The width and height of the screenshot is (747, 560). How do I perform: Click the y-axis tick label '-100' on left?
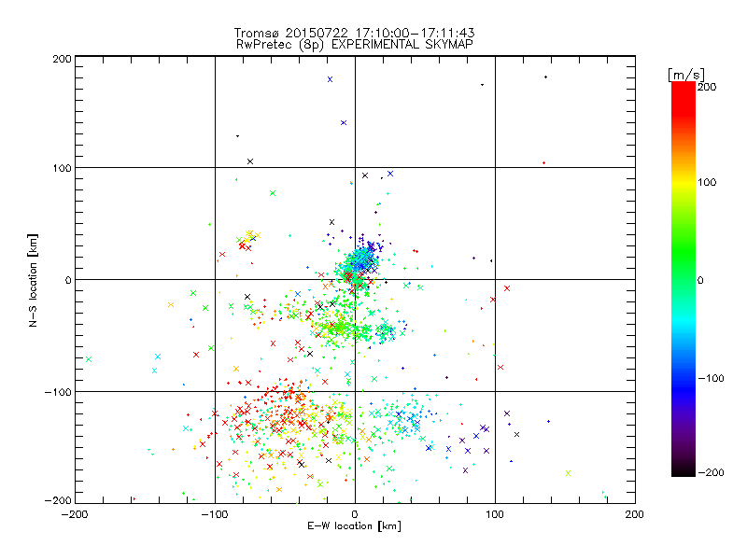(x=58, y=392)
